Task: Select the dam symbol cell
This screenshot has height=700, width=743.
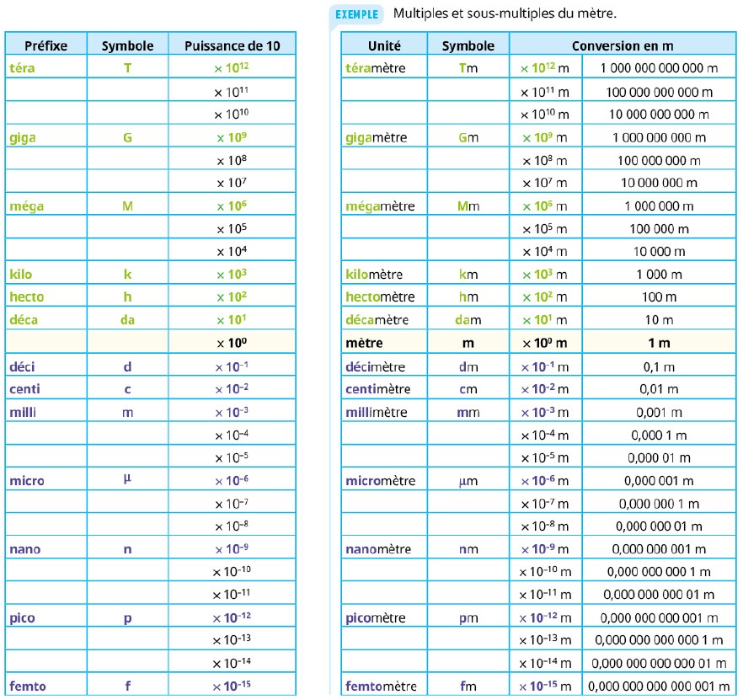Action: (468, 319)
